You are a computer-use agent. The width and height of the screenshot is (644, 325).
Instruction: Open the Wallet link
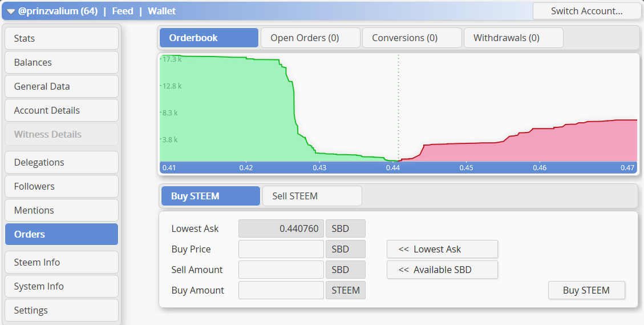162,11
